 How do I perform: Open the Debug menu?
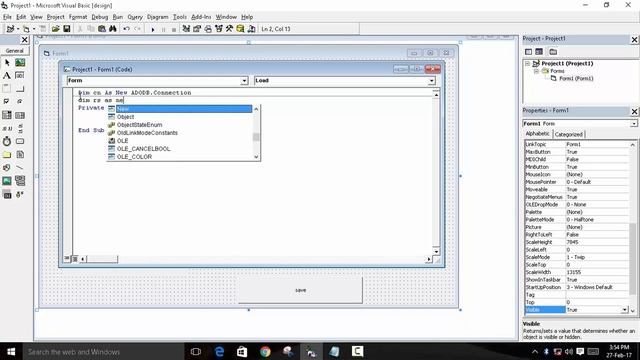click(x=100, y=17)
